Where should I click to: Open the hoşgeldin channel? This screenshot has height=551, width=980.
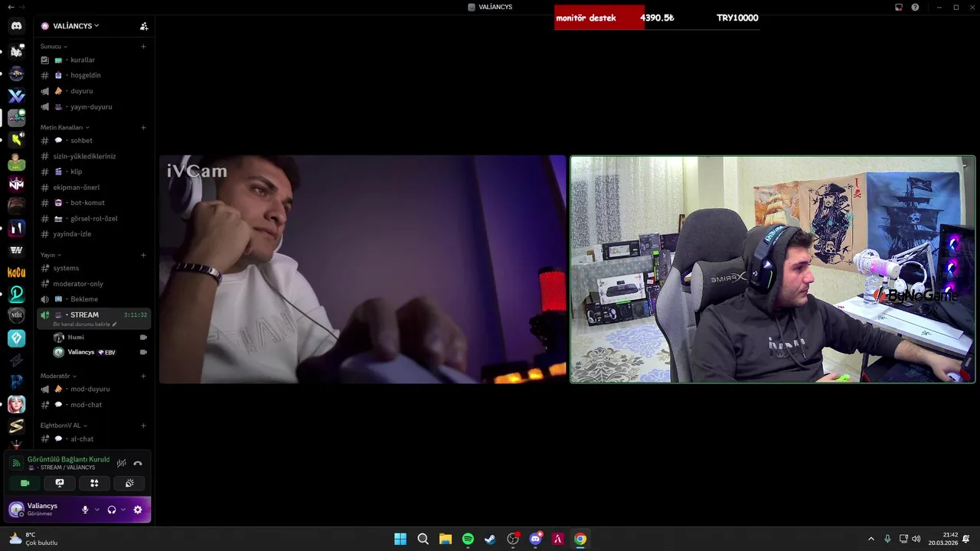[x=94, y=75]
